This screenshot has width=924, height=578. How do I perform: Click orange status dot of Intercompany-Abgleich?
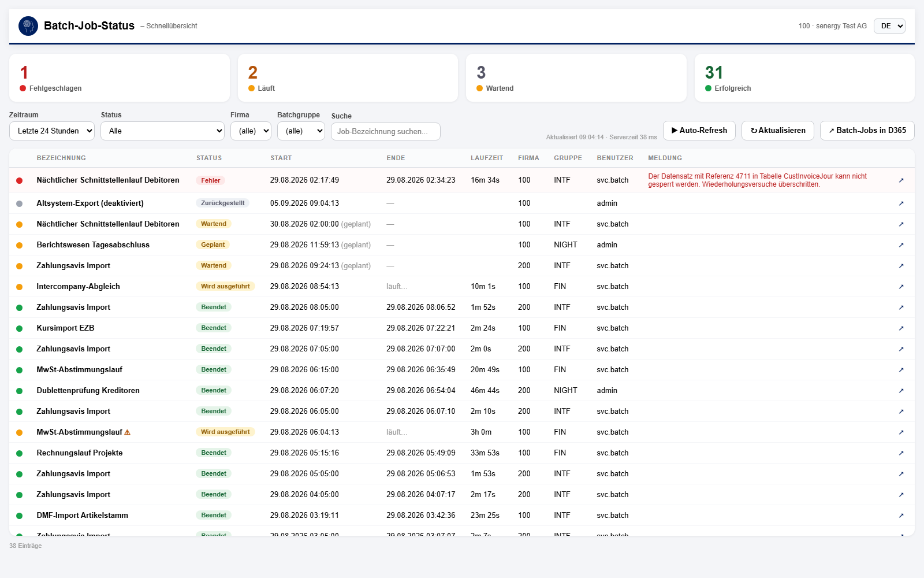tap(19, 287)
